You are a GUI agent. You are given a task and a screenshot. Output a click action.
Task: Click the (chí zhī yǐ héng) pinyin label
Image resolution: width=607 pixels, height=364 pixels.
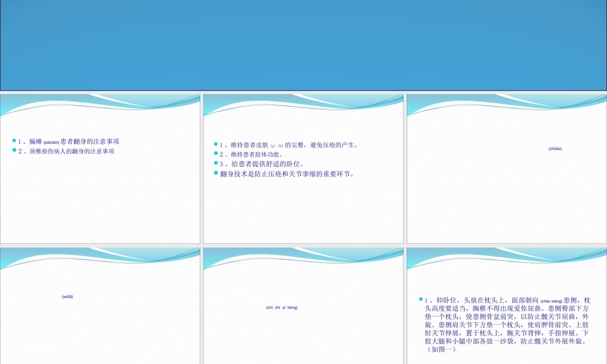click(282, 308)
